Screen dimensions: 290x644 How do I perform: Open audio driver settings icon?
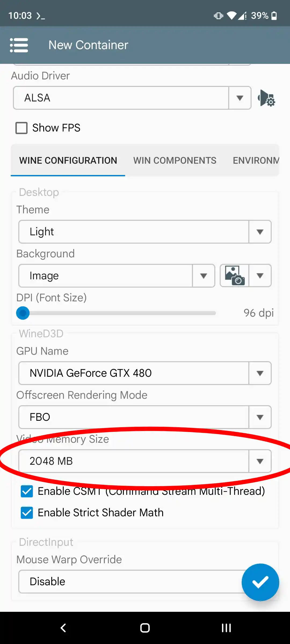click(x=266, y=98)
